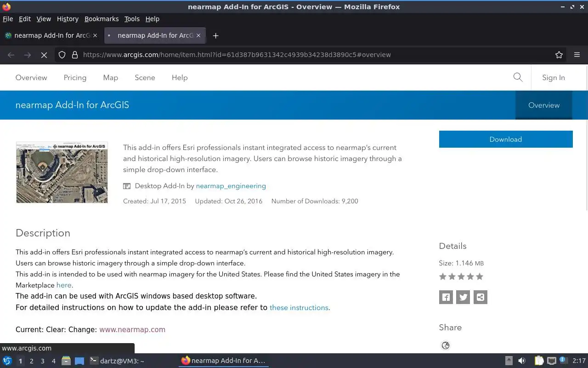Open nearmap_engineering owner profile
The width and height of the screenshot is (588, 368).
231,186
